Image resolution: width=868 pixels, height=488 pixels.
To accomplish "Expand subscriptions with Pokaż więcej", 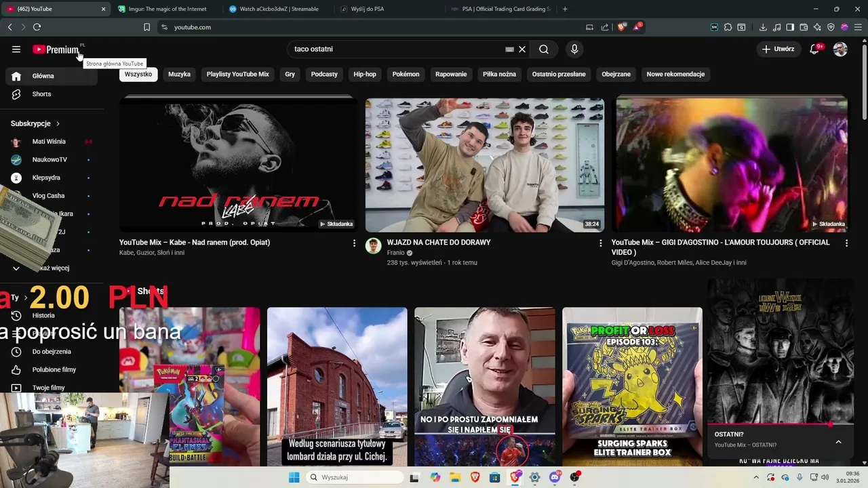I will coord(52,268).
